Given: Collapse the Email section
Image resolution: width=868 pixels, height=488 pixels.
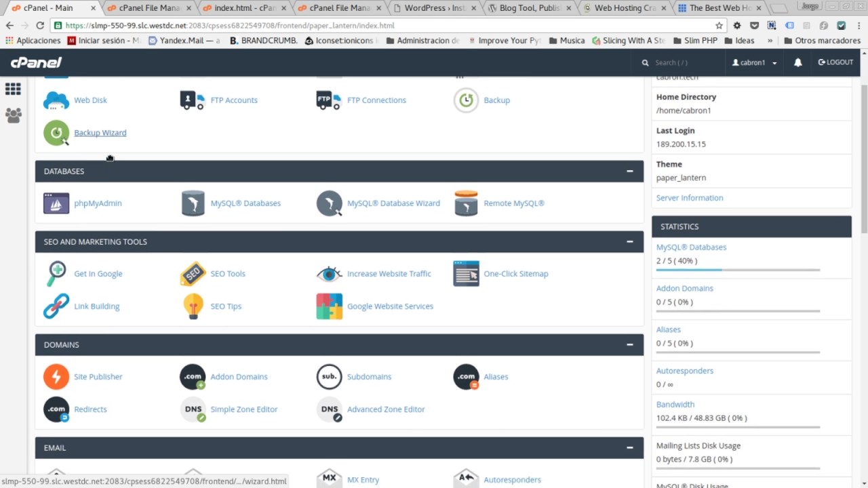Looking at the screenshot, I should (x=630, y=448).
